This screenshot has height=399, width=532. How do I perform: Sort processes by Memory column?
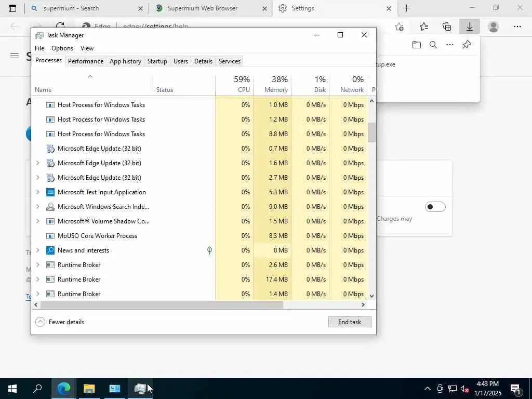pos(272,84)
